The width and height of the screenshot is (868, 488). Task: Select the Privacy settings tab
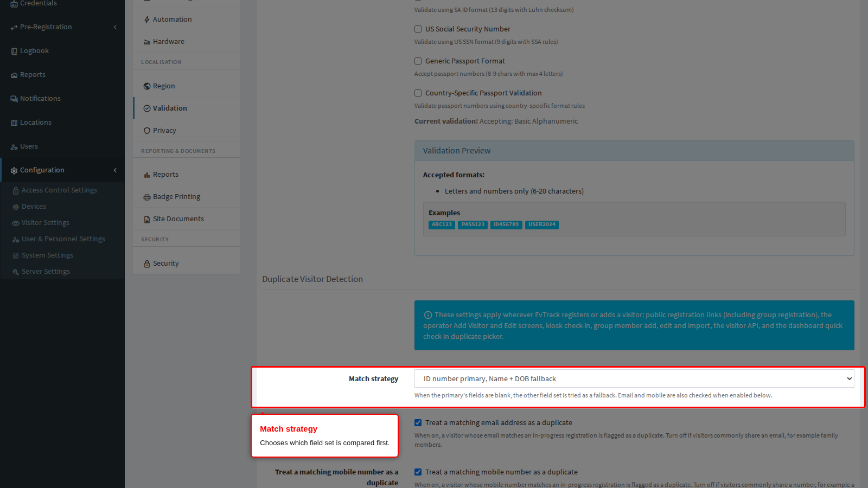click(x=187, y=131)
